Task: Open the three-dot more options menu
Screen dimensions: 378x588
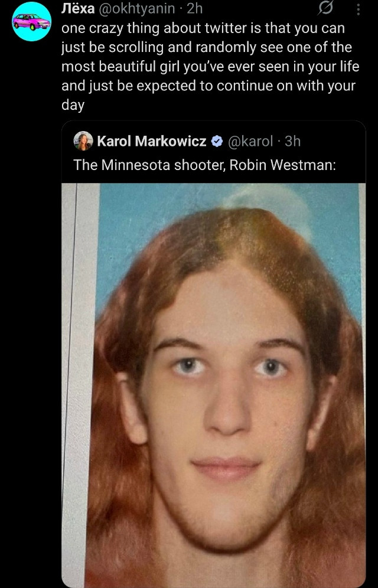Action: coord(358,9)
